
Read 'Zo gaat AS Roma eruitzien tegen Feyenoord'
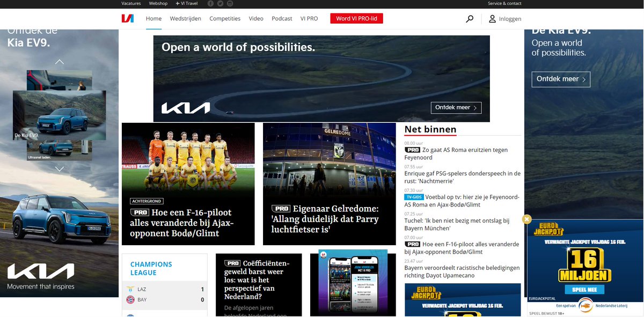pyautogui.click(x=456, y=154)
